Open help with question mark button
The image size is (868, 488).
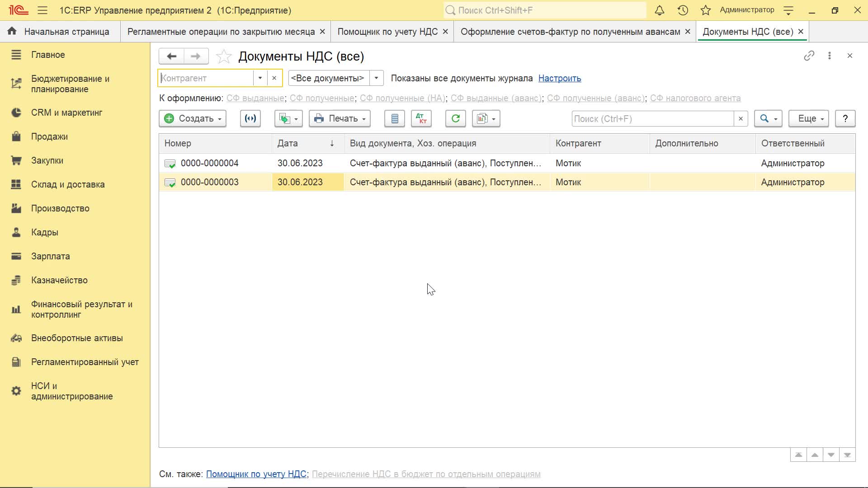(x=845, y=118)
